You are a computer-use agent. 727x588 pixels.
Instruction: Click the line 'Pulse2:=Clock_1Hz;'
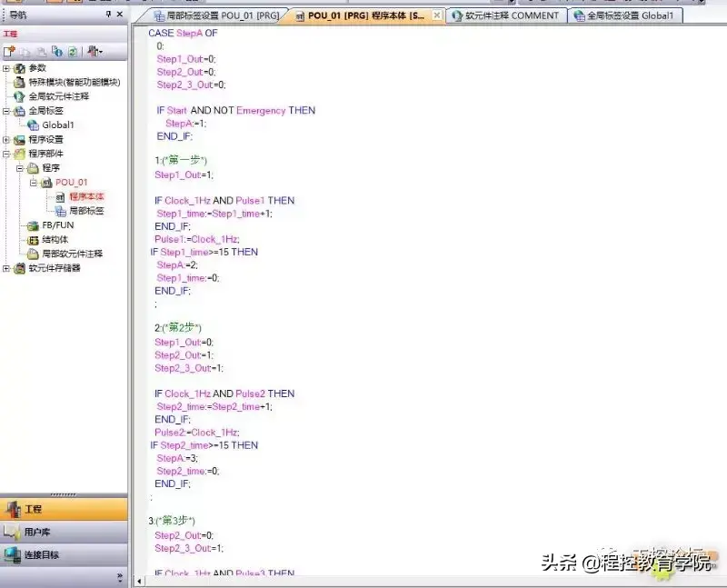[197, 433]
